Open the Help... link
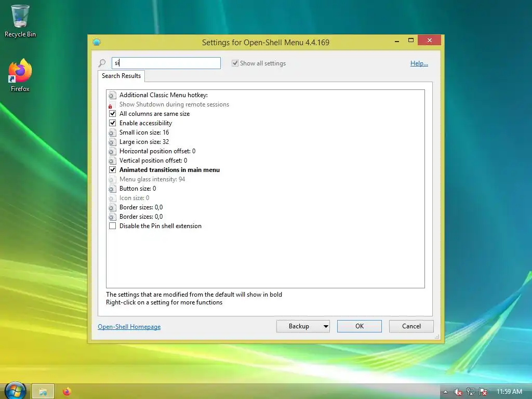Viewport: 532px width, 399px height. tap(419, 63)
